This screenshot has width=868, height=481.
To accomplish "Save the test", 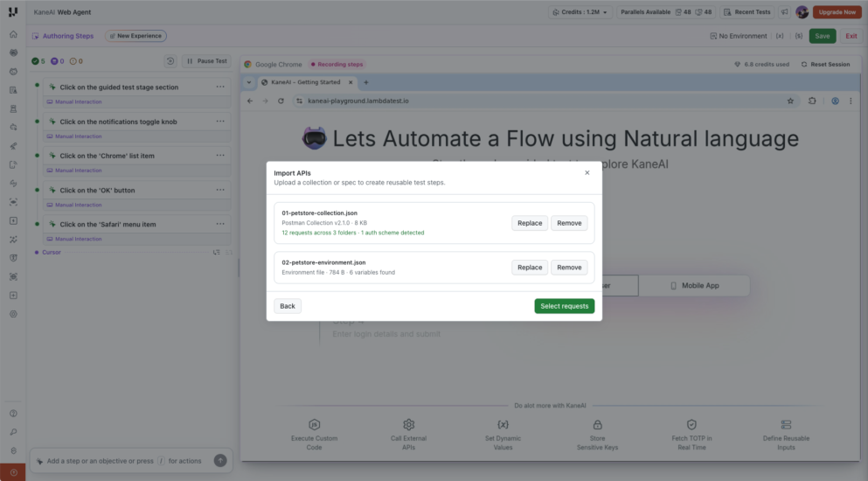I will (x=822, y=36).
